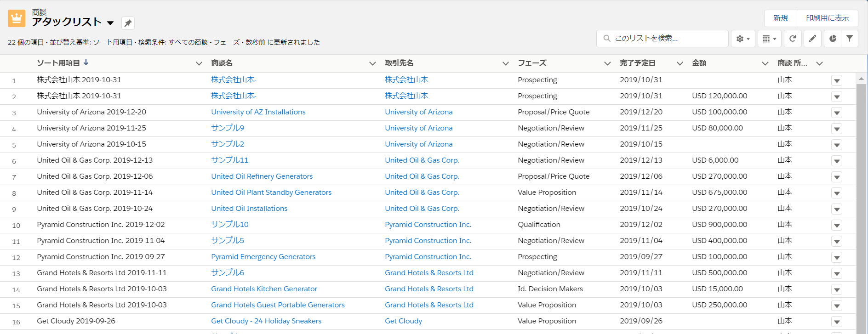Screen dimensions: 868x334
Task: Select the USD 675,000.00 amount cell
Action: pyautogui.click(x=720, y=192)
